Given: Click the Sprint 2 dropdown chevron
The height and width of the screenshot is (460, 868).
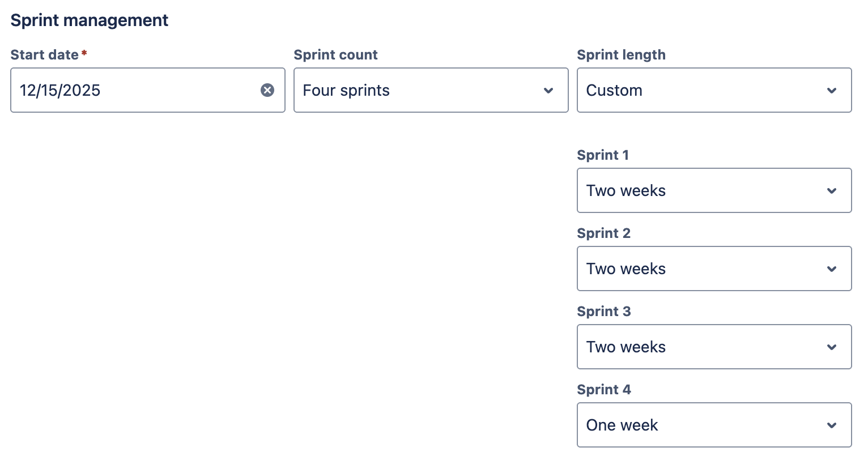Looking at the screenshot, I should click(832, 269).
